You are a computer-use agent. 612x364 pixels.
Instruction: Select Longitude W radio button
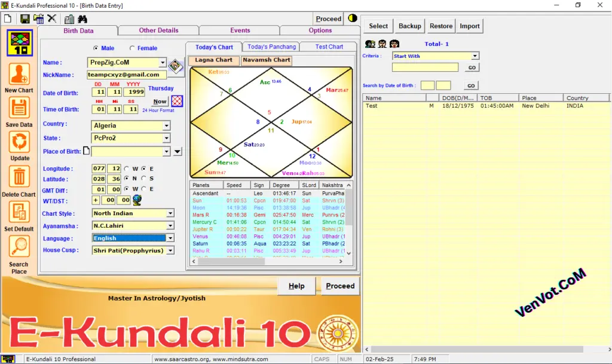(127, 169)
